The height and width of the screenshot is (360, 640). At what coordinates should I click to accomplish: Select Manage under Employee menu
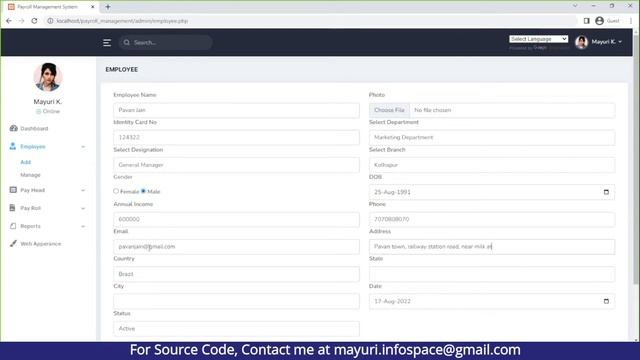click(x=30, y=175)
